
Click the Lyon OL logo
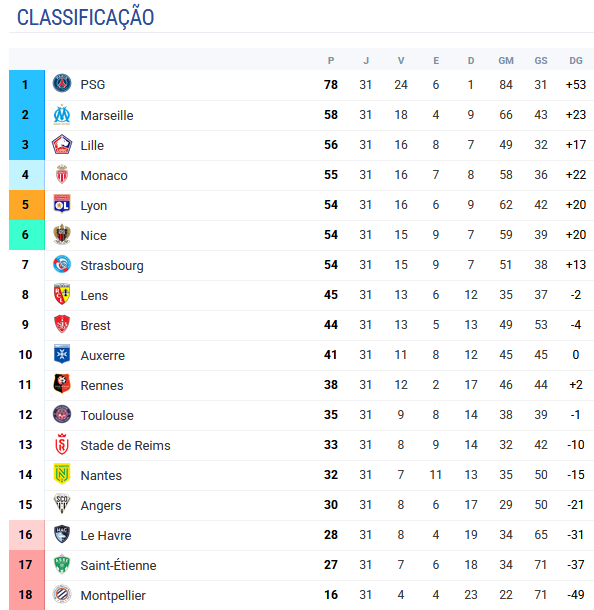(x=62, y=204)
